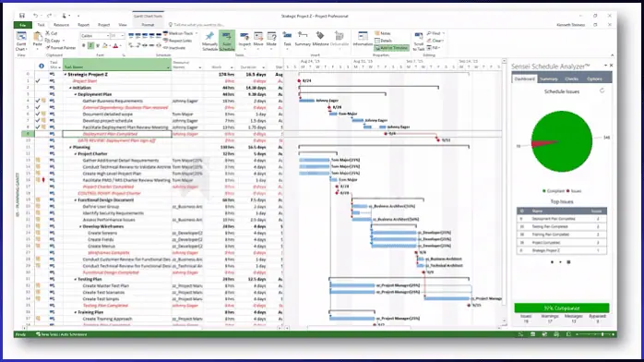Open the Summary tab in Sensei analyzer
Viewport: 644px width, 362px height.
pos(549,78)
